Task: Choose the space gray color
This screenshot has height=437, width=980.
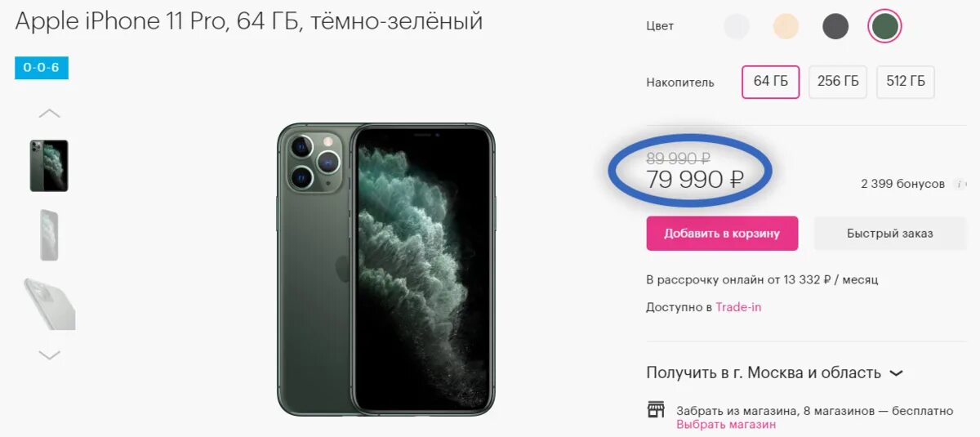Action: click(835, 26)
